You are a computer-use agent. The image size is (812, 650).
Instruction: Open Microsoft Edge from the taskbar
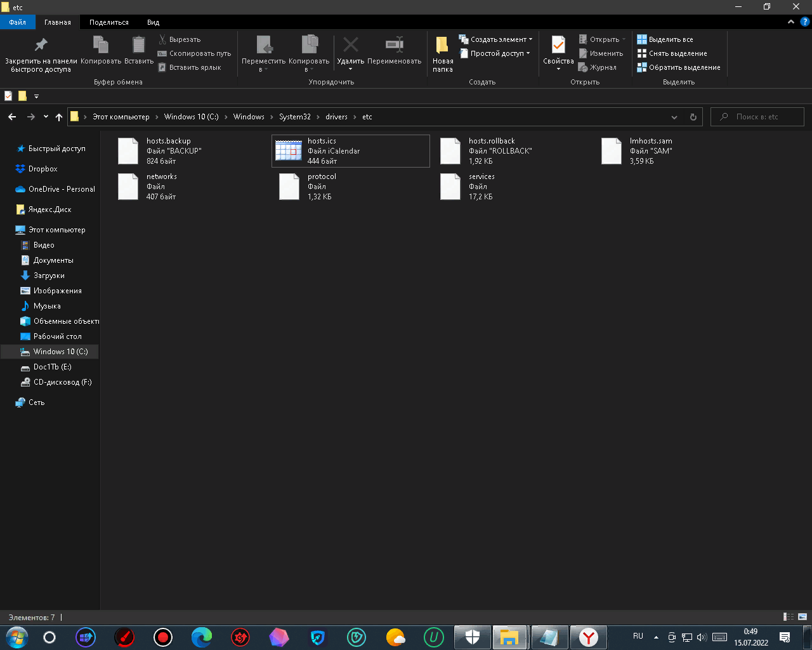[x=202, y=637]
